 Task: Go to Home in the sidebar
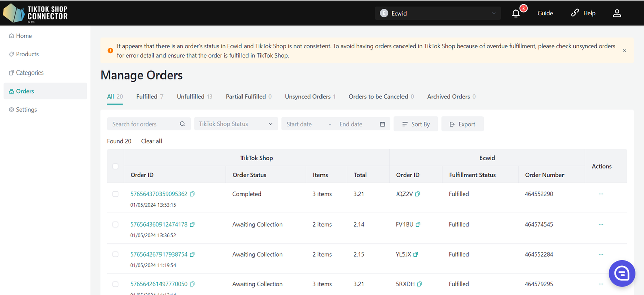[45, 36]
